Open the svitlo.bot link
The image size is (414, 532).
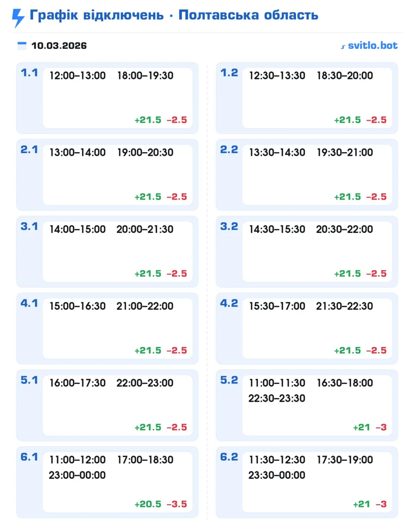click(369, 45)
